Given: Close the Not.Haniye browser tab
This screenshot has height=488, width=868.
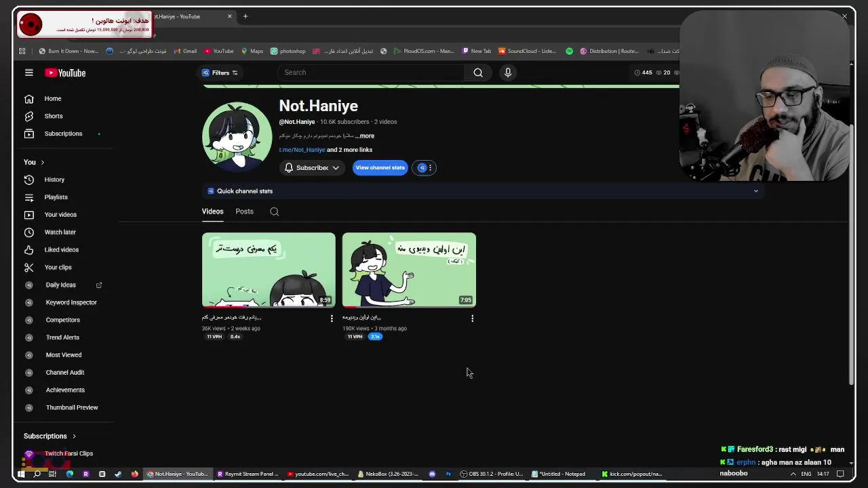Looking at the screenshot, I should coord(229,16).
